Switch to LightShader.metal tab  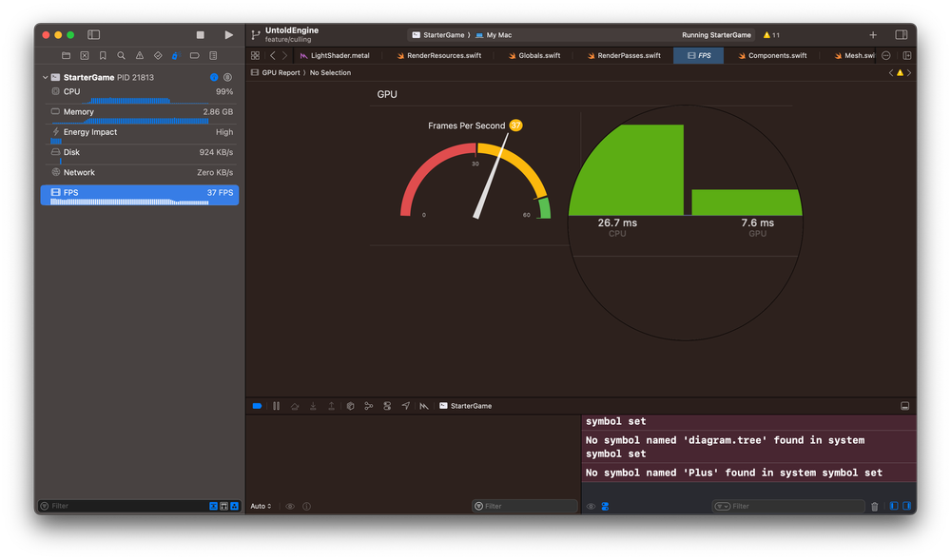coord(335,56)
